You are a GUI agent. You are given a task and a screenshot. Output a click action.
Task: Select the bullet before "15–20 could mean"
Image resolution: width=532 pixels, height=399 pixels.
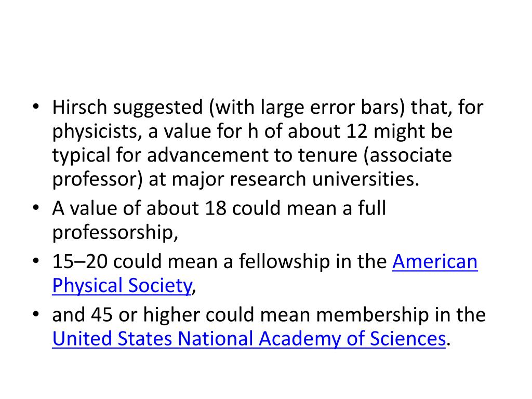click(x=36, y=261)
